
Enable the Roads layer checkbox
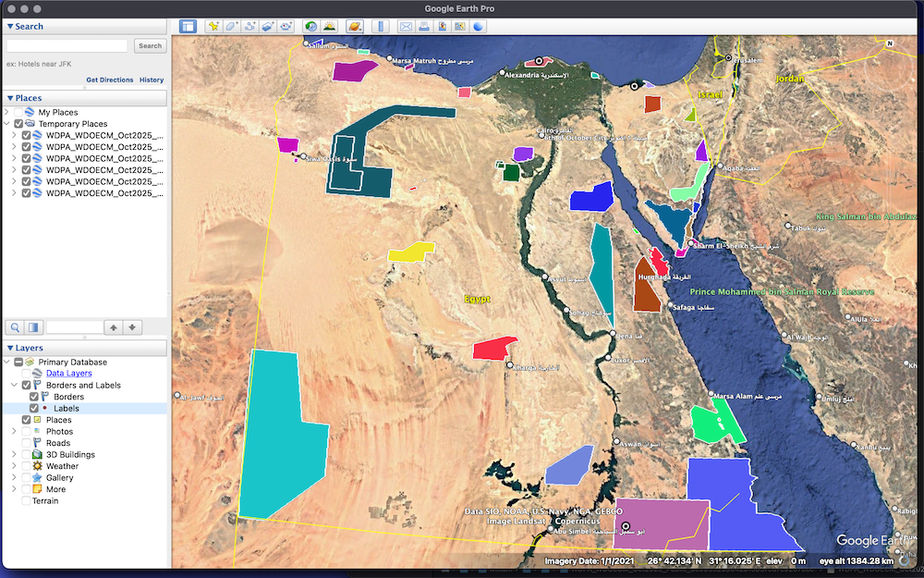pos(27,443)
